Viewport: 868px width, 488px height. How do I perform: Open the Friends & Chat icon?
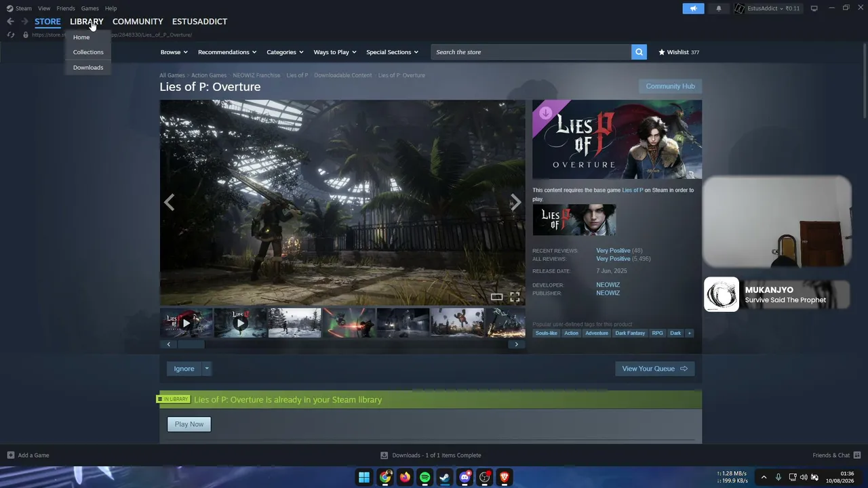pos(857,455)
